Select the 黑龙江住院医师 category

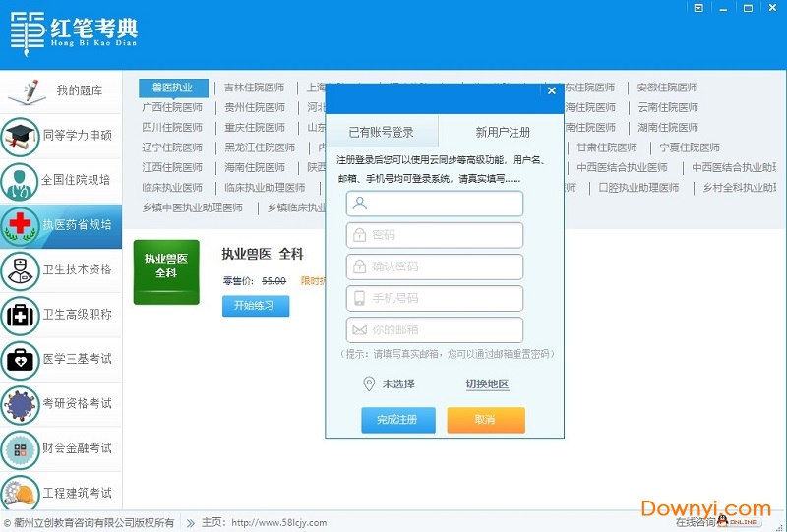pyautogui.click(x=260, y=148)
